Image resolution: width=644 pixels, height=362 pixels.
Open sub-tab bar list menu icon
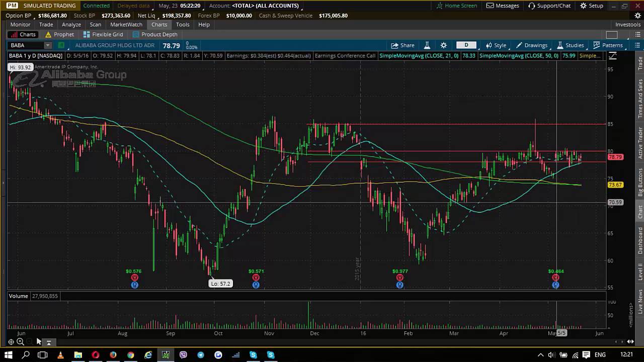pyautogui.click(x=638, y=35)
